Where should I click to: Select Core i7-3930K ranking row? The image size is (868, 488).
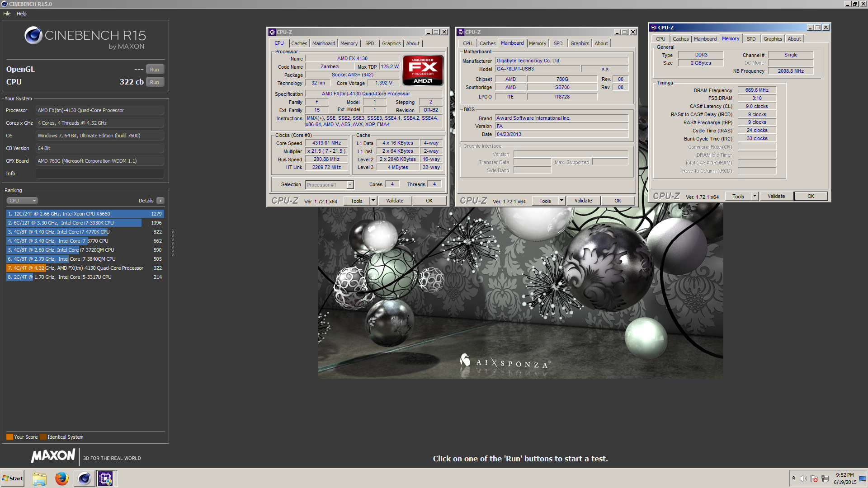click(x=85, y=223)
